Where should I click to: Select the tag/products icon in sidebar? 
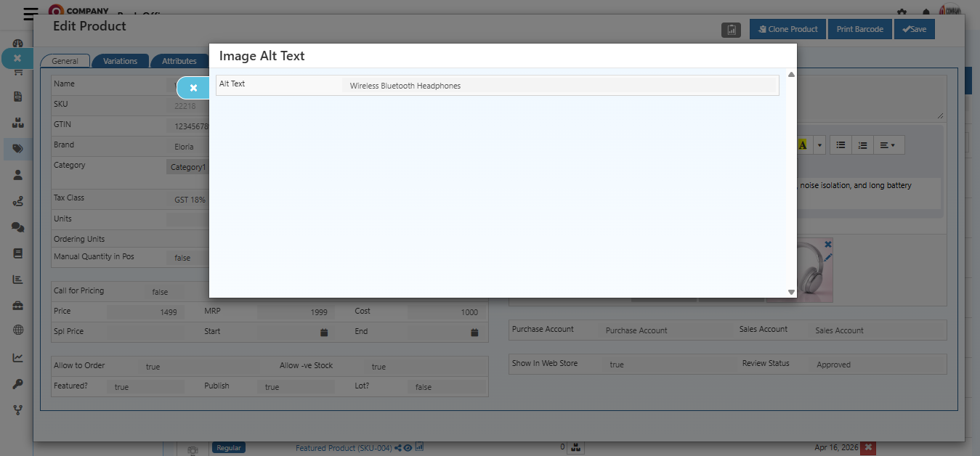[x=17, y=149]
